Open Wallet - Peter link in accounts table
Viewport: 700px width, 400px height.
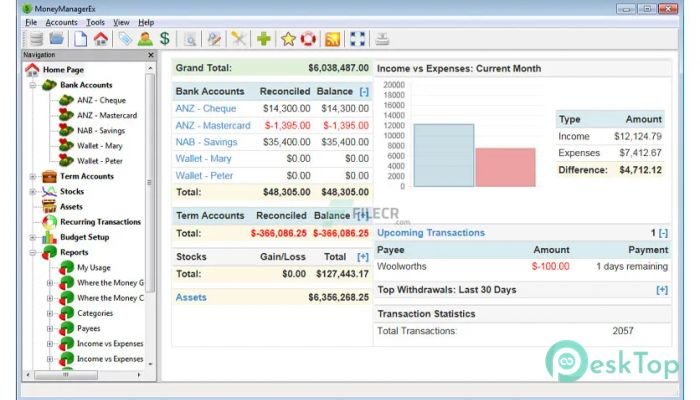(204, 175)
